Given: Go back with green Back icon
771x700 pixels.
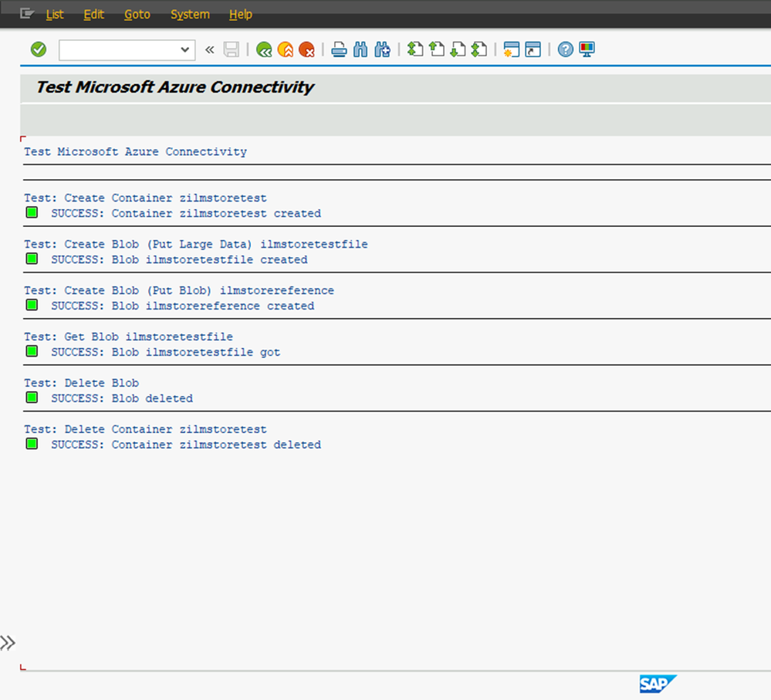Looking at the screenshot, I should 264,49.
